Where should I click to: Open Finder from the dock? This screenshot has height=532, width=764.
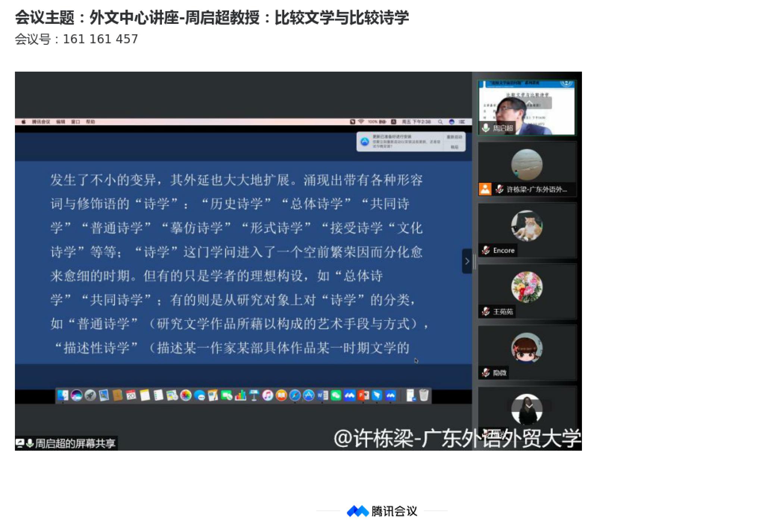63,395
